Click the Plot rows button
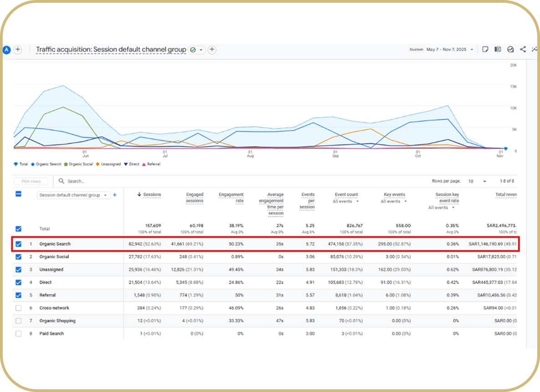 pyautogui.click(x=31, y=181)
